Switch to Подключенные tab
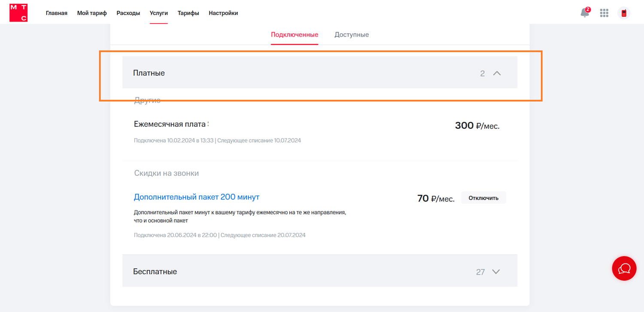This screenshot has height=312, width=644. (x=295, y=34)
